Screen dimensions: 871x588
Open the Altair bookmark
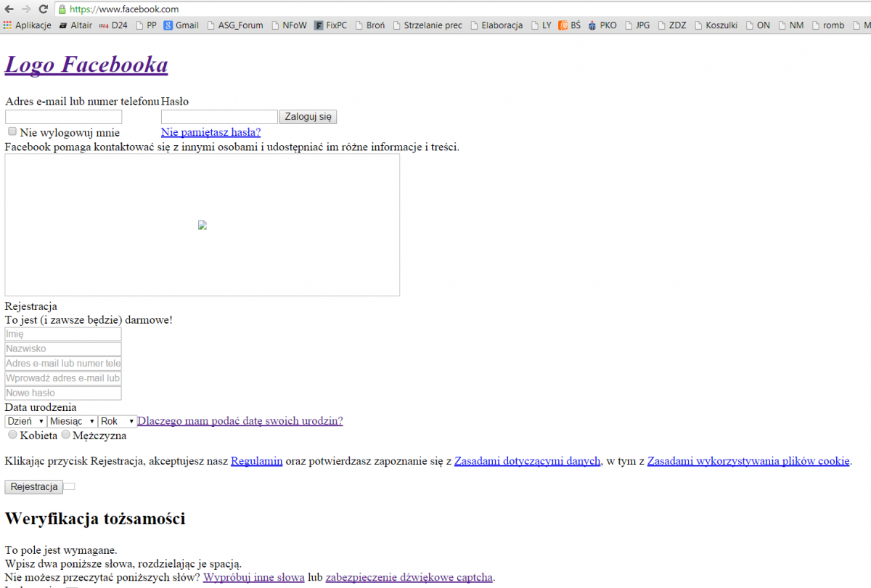point(75,25)
